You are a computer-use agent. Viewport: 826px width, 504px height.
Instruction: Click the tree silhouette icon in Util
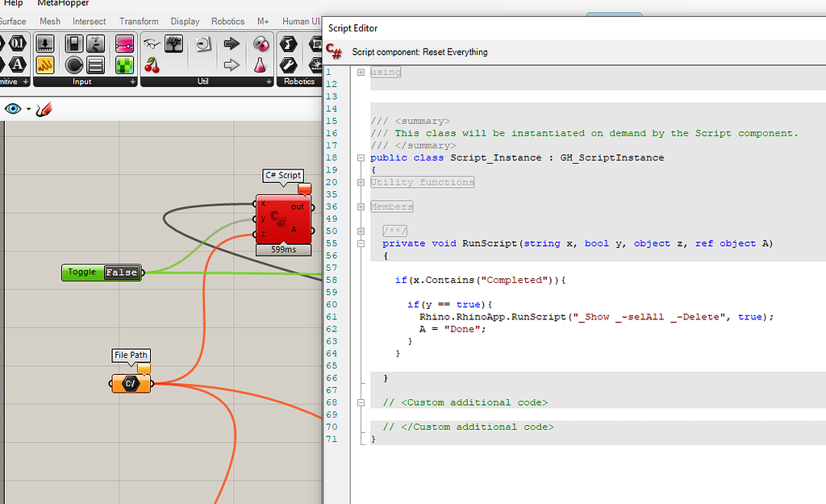click(173, 44)
